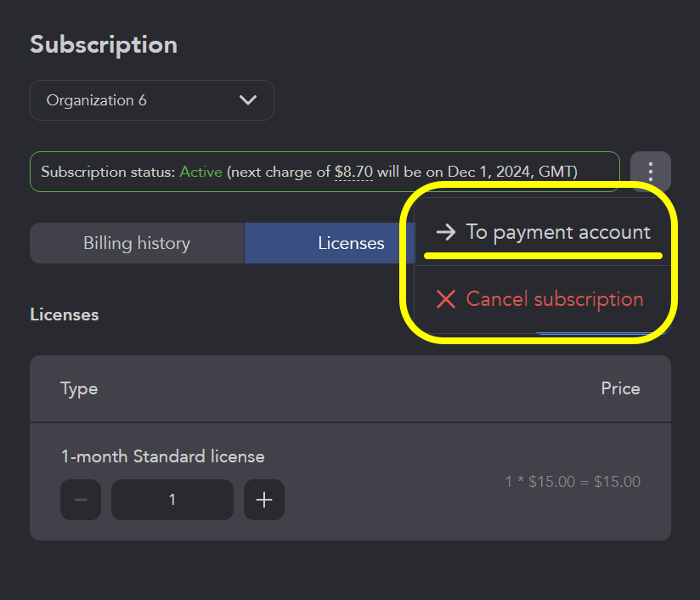Viewport: 700px width, 600px height.
Task: Decrease license quantity with the minus button
Action: tap(80, 500)
